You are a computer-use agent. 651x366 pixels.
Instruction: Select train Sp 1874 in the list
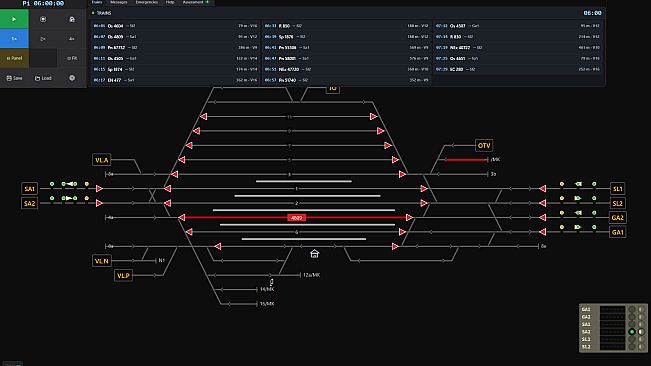pyautogui.click(x=175, y=69)
